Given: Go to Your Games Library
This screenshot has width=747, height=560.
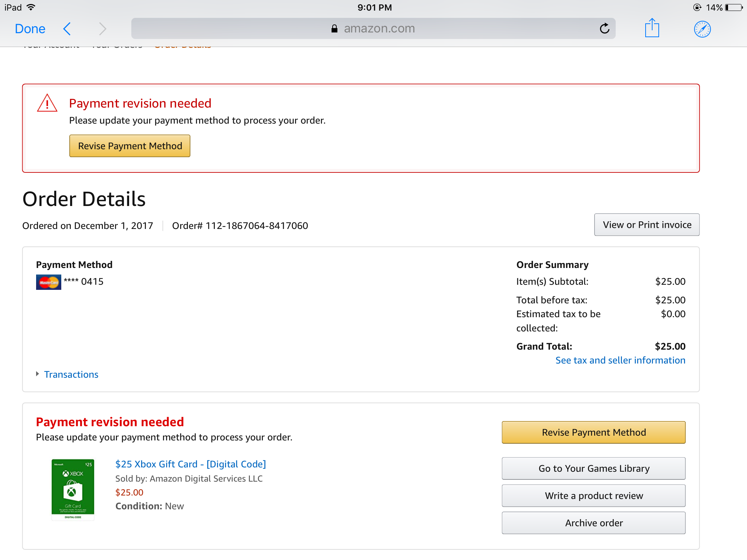Looking at the screenshot, I should [x=593, y=468].
